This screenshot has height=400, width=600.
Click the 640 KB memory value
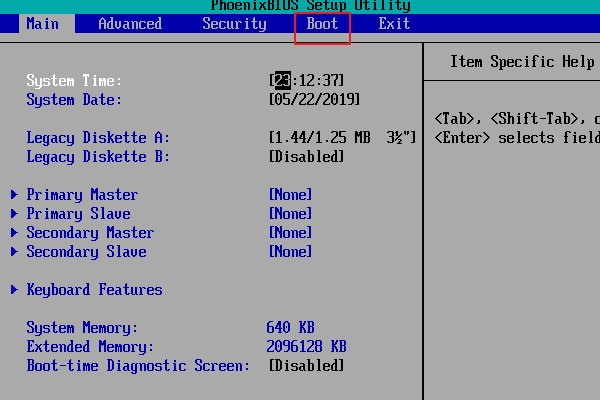[290, 327]
